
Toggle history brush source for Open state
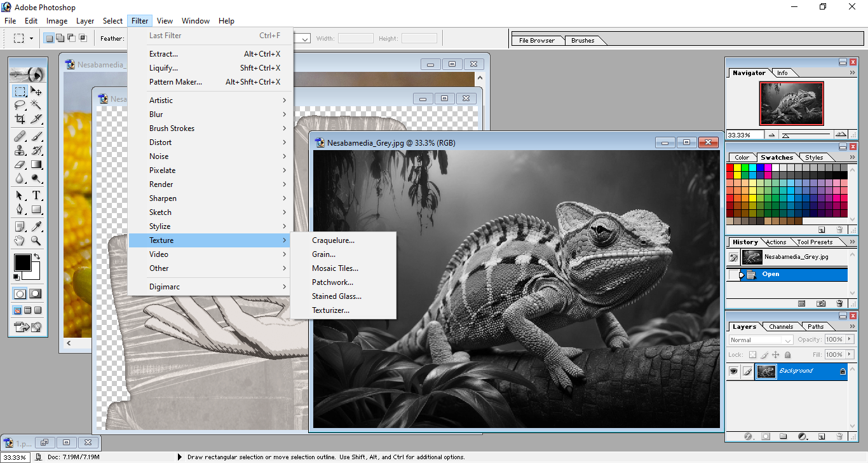(733, 275)
